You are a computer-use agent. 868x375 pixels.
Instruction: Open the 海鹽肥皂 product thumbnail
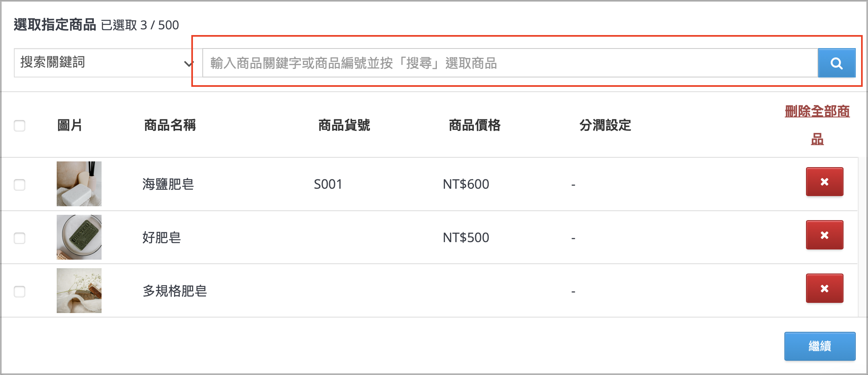click(x=79, y=184)
